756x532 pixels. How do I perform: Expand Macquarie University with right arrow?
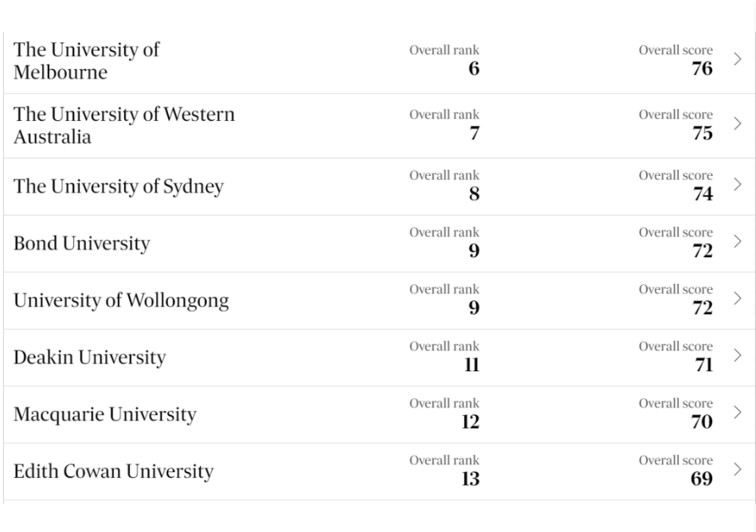click(x=737, y=413)
